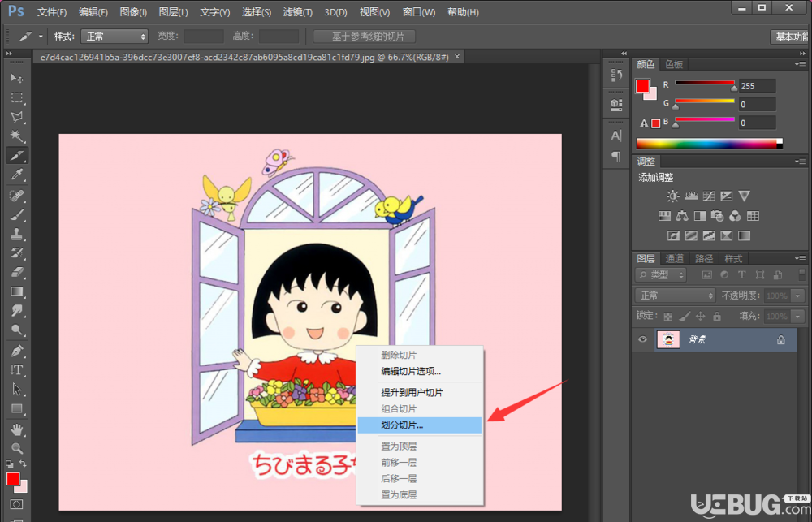Choose 划分切片... from context menu
The image size is (812, 522).
click(x=420, y=425)
